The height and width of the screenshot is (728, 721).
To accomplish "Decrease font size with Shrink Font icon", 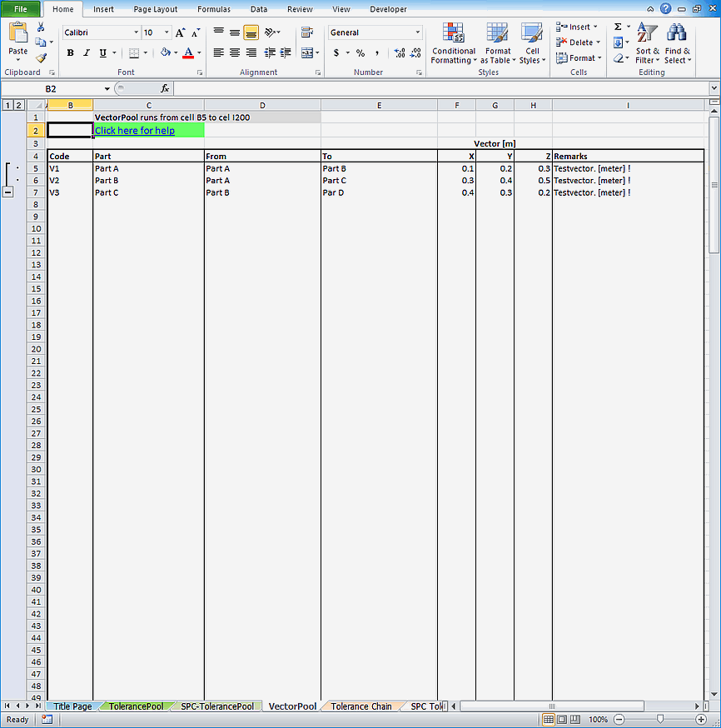I will [196, 32].
